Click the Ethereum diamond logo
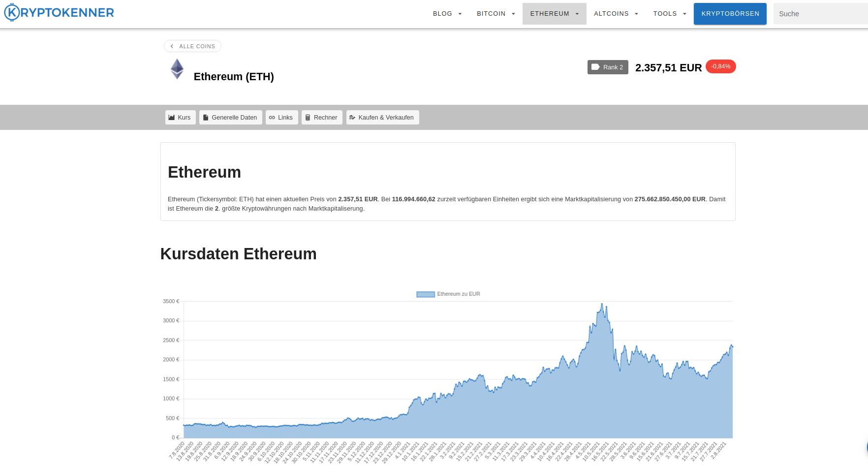Screen dimensions: 868x465 [x=177, y=69]
